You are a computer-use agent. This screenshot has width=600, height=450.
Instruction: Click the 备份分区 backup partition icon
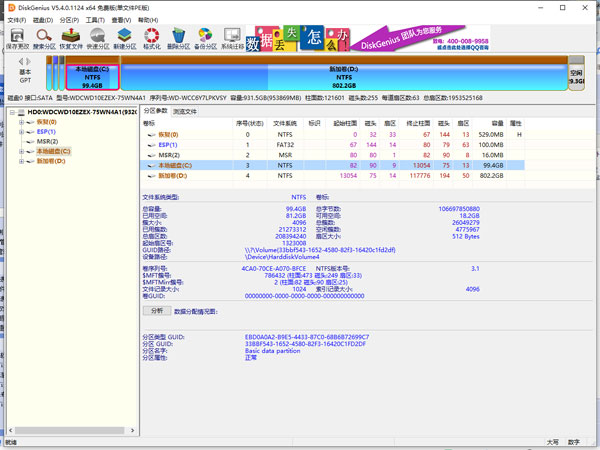coord(205,38)
